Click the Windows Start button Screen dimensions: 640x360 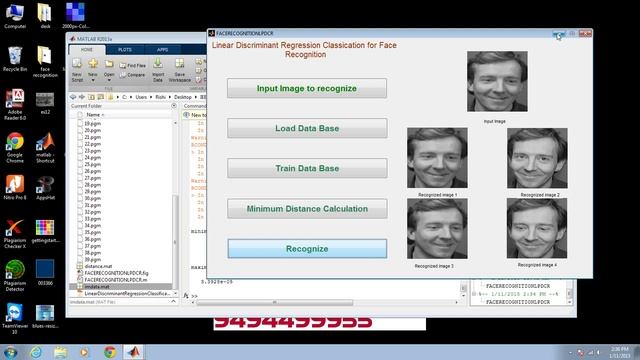pyautogui.click(x=10, y=352)
